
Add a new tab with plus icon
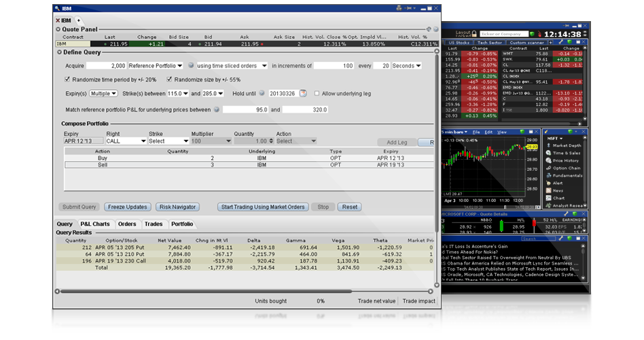coord(77,20)
